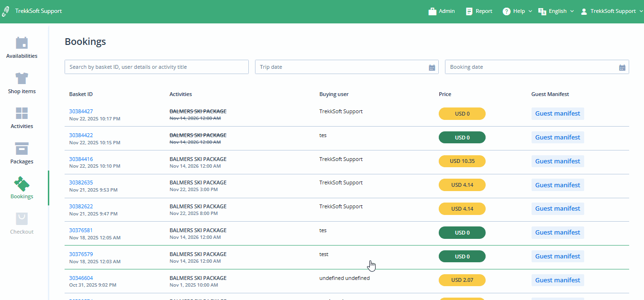Click the TrekkSoft footprint logo icon

pyautogui.click(x=6, y=11)
